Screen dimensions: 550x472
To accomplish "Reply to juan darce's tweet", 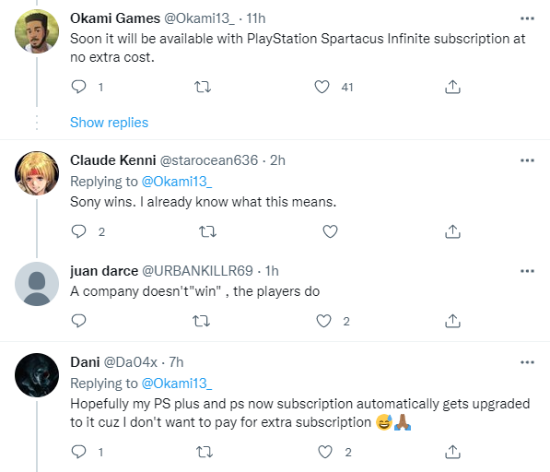I will point(79,321).
